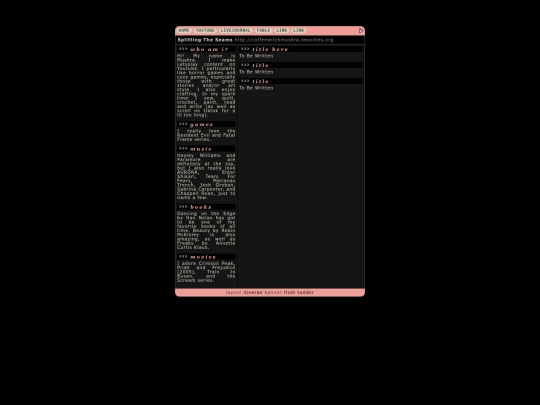Click the word 'banner' in the footer
The height and width of the screenshot is (405, 540).
click(x=273, y=292)
